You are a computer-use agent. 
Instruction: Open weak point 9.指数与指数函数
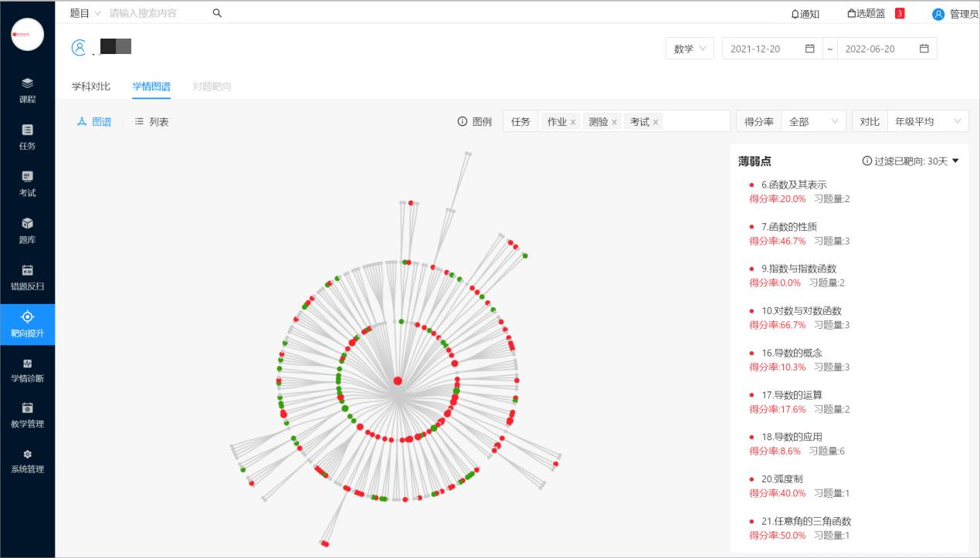click(799, 269)
